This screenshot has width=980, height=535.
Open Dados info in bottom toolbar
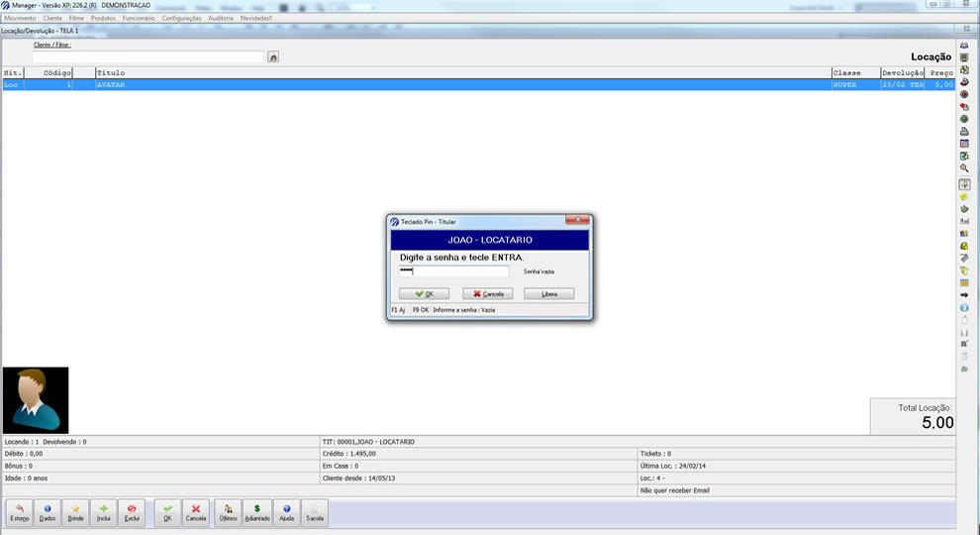pos(48,512)
